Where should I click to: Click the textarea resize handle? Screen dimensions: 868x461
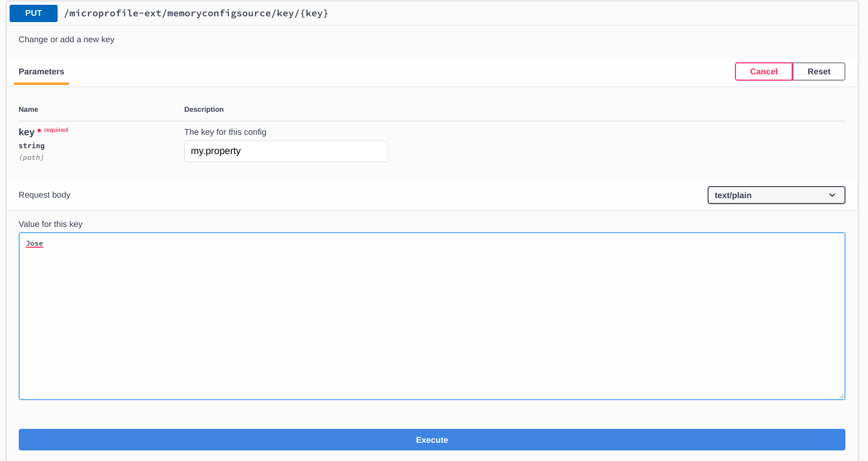pyautogui.click(x=842, y=395)
